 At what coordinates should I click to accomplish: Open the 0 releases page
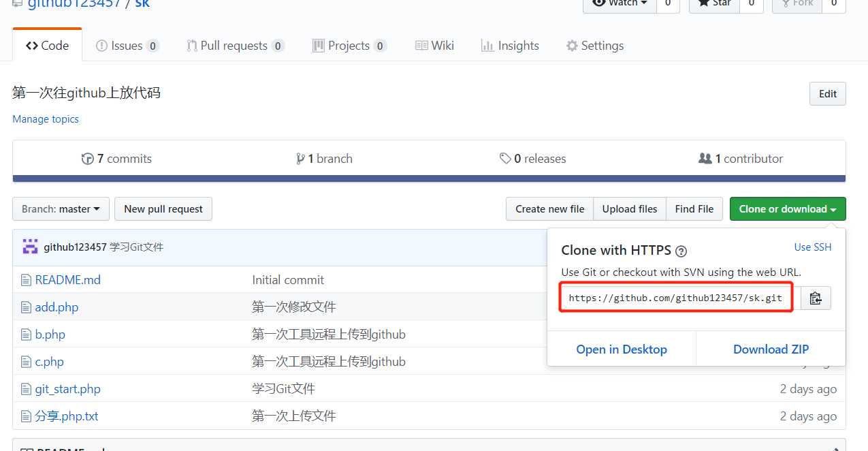(x=532, y=159)
